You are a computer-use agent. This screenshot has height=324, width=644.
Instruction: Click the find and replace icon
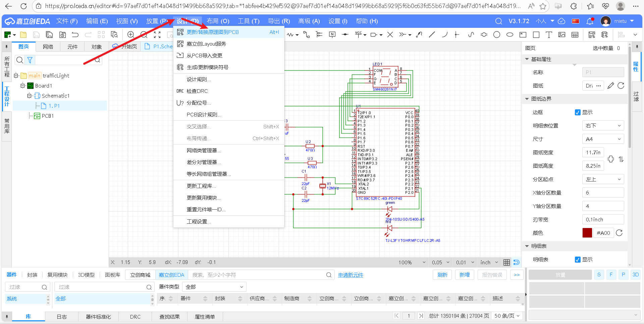114,35
